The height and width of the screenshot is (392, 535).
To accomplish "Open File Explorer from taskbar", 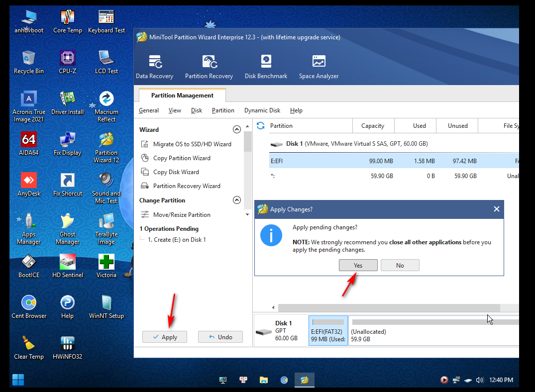I will pos(263,380).
